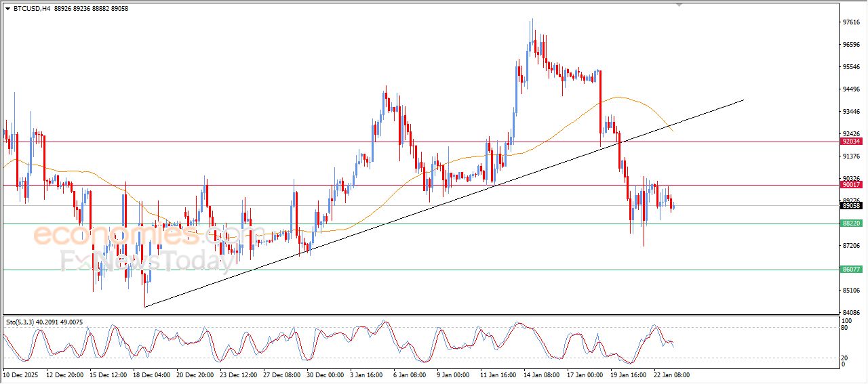Click the Sto(5,3,3) indicator label
The width and height of the screenshot is (868, 384).
pyautogui.click(x=20, y=322)
